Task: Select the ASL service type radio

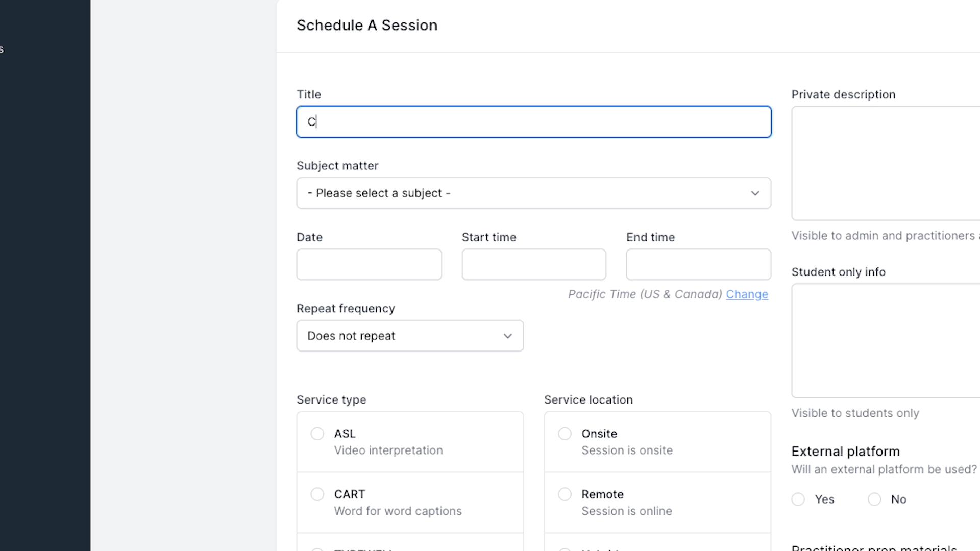Action: 317,434
